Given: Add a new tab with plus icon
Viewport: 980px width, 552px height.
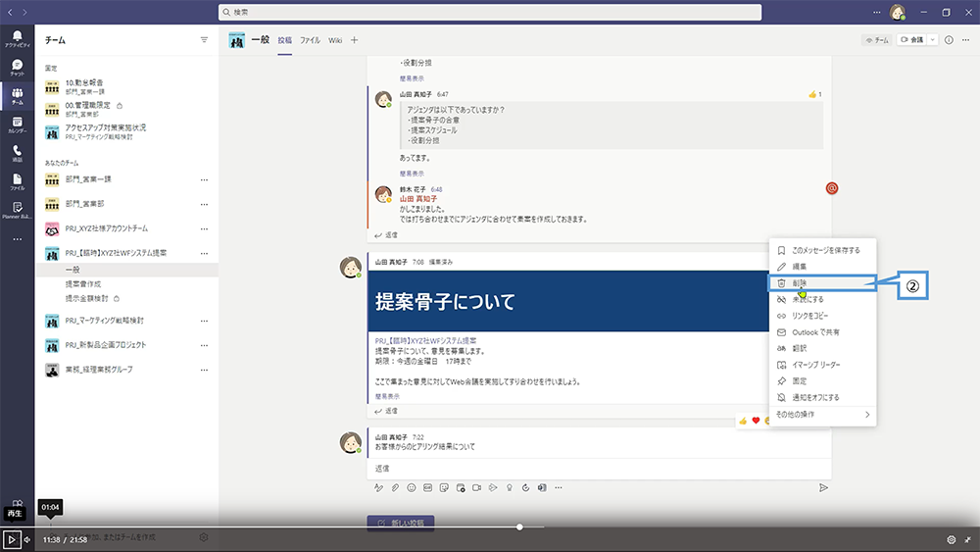Looking at the screenshot, I should click(355, 40).
